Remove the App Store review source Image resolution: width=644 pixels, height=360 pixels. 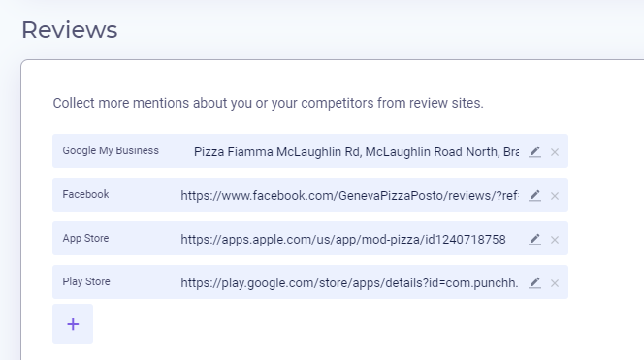pos(555,240)
